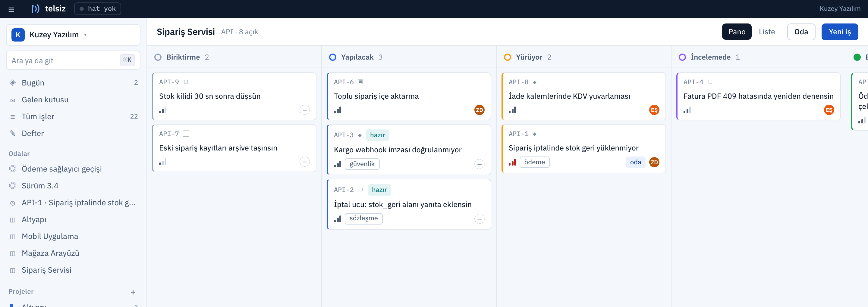868x307 pixels.
Task: Click EŞ avatar on İade kalemlerinde card
Action: [x=654, y=110]
